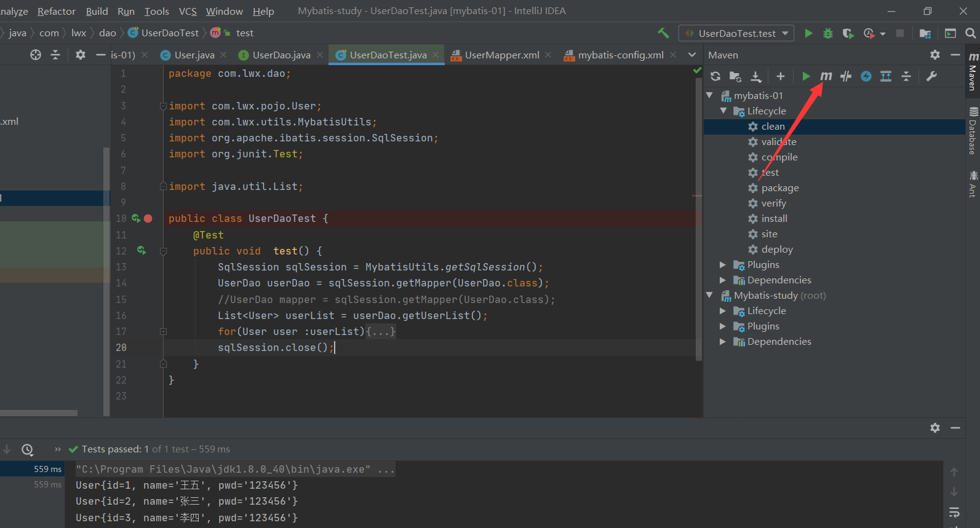Collapse the Mybatis-study root node
This screenshot has width=980, height=528.
[709, 295]
